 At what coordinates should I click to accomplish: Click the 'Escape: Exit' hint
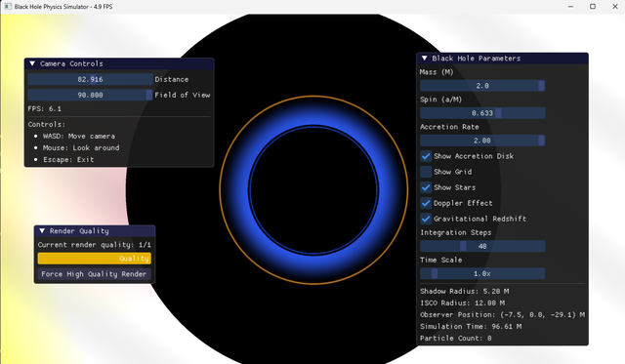pyautogui.click(x=68, y=160)
